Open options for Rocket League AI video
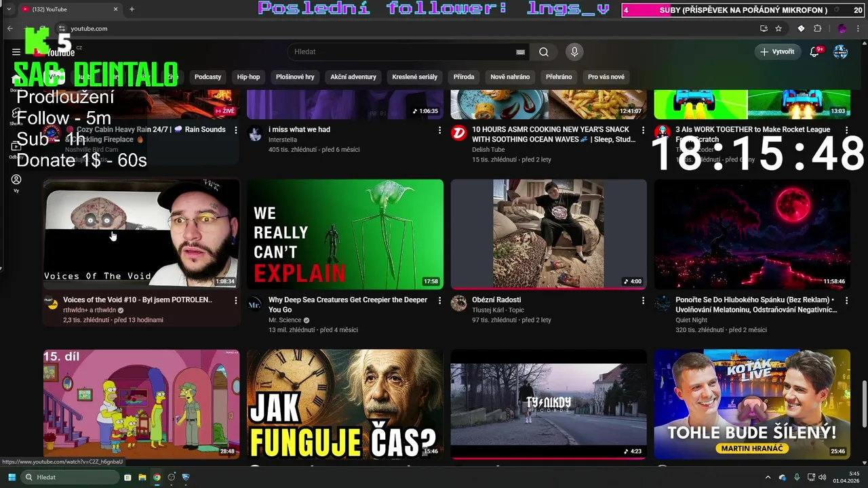 coord(846,130)
